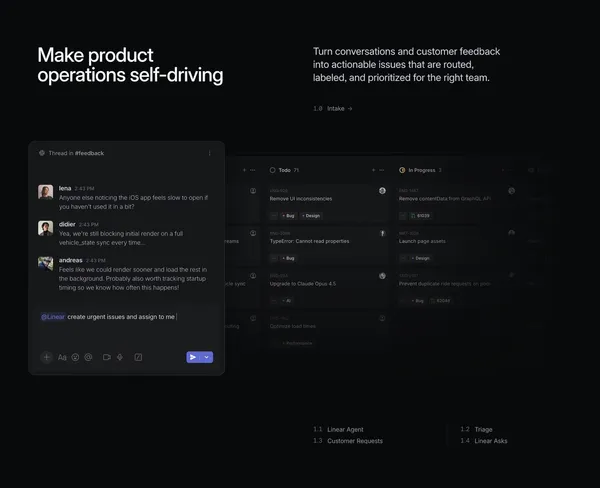Click the Bug label on TypeError card
Viewport: 600px width, 488px height.
point(288,258)
